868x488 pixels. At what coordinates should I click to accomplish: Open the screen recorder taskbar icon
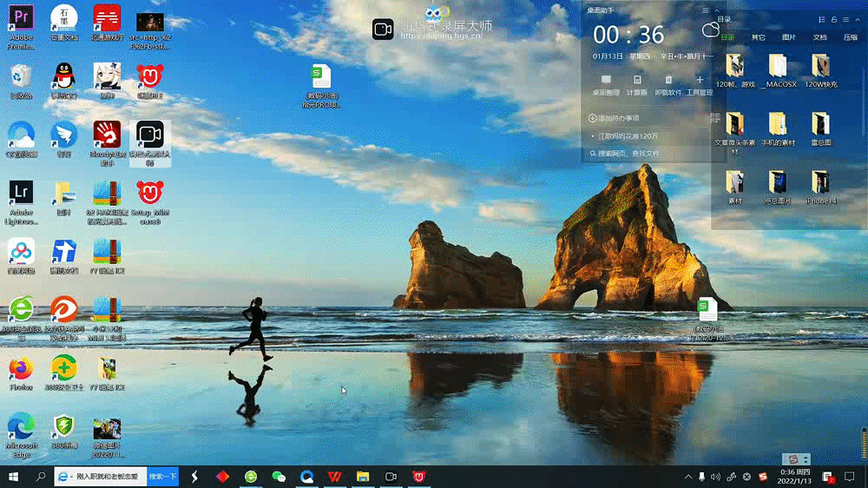[x=391, y=477]
